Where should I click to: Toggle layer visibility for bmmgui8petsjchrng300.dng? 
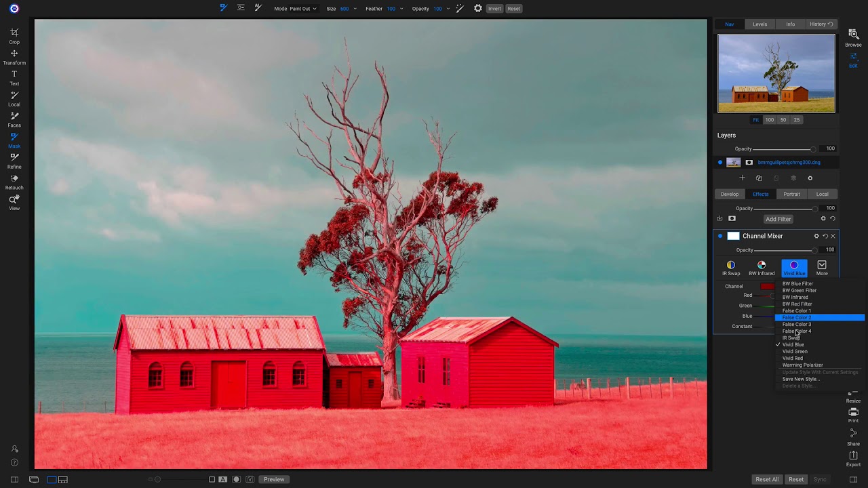(x=720, y=162)
